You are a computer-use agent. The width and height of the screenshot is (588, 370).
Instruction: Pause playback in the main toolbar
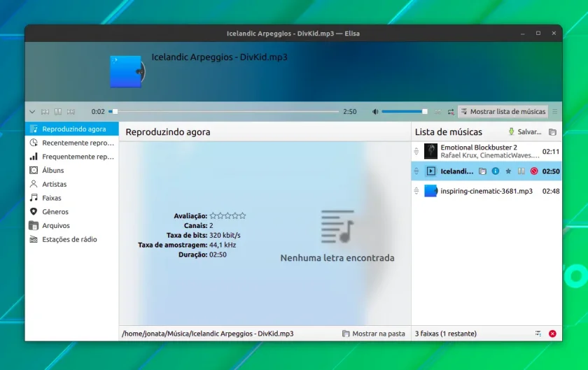tap(58, 112)
